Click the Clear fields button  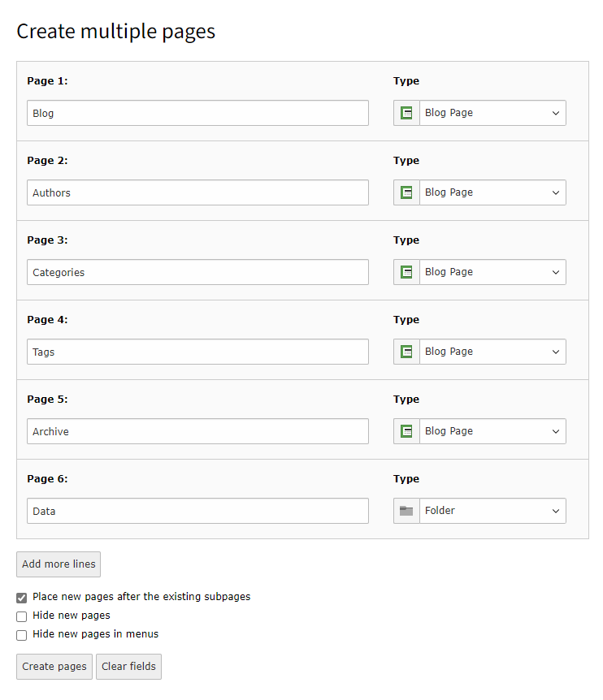click(129, 667)
